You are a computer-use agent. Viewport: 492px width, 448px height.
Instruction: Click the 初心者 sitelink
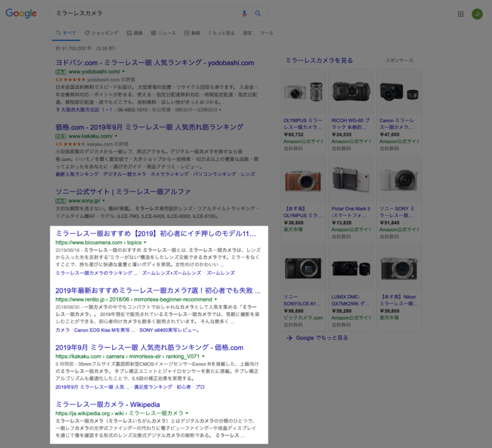pyautogui.click(x=184, y=387)
